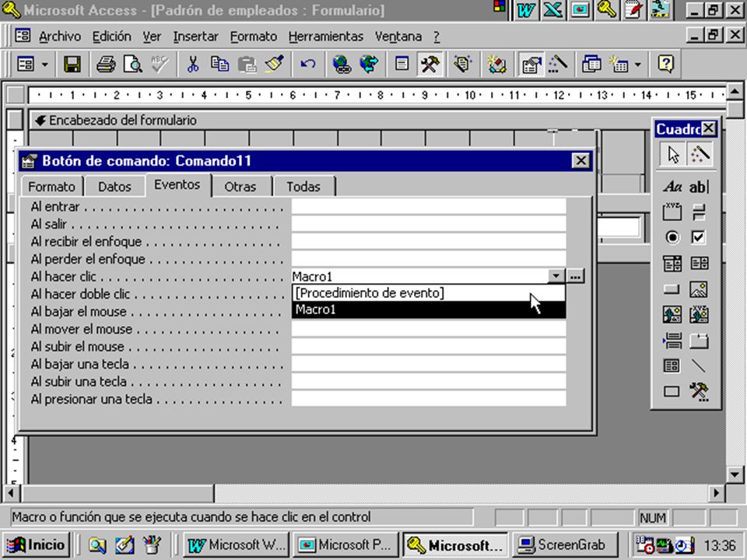This screenshot has width=747, height=560.
Task: Choose [Procedimiento de evento] from the list
Action: click(428, 293)
